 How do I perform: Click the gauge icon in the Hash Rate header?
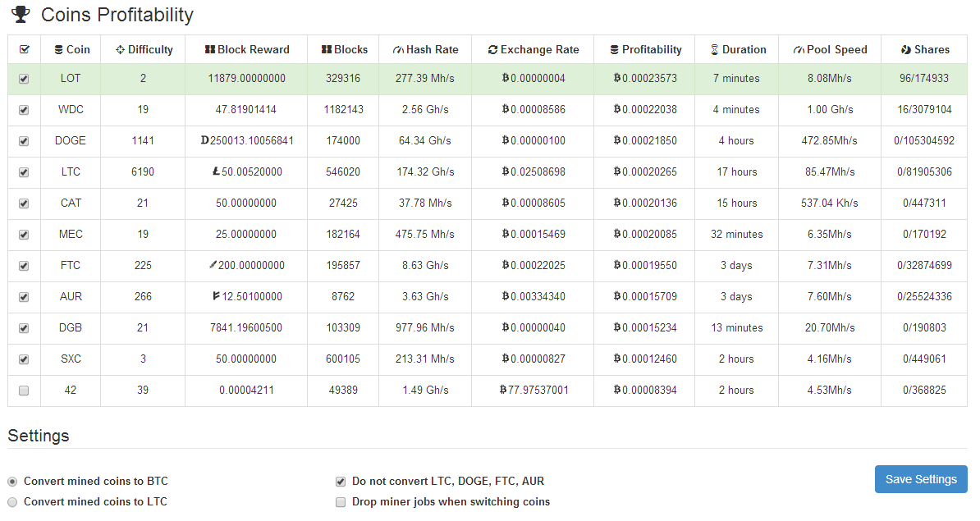pyautogui.click(x=398, y=50)
